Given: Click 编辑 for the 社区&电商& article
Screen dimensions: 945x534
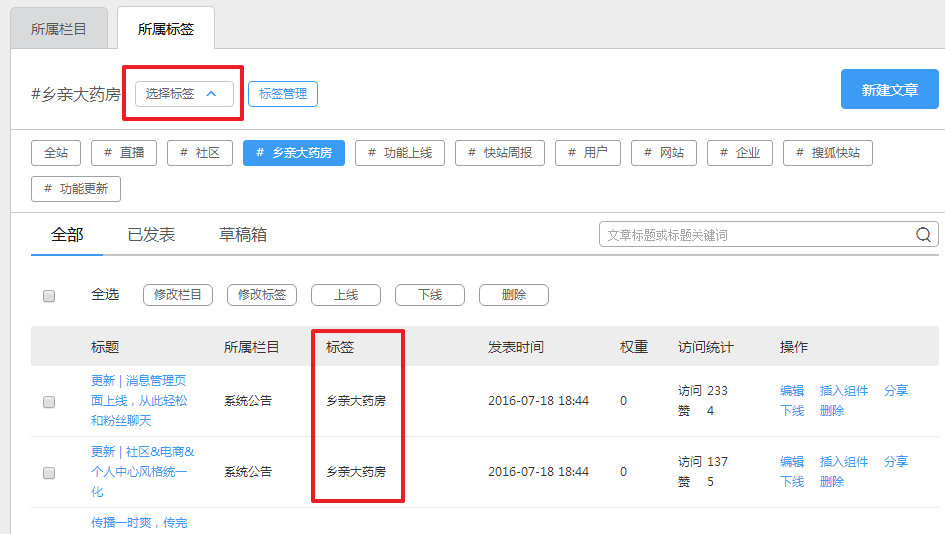Looking at the screenshot, I should coord(792,462).
